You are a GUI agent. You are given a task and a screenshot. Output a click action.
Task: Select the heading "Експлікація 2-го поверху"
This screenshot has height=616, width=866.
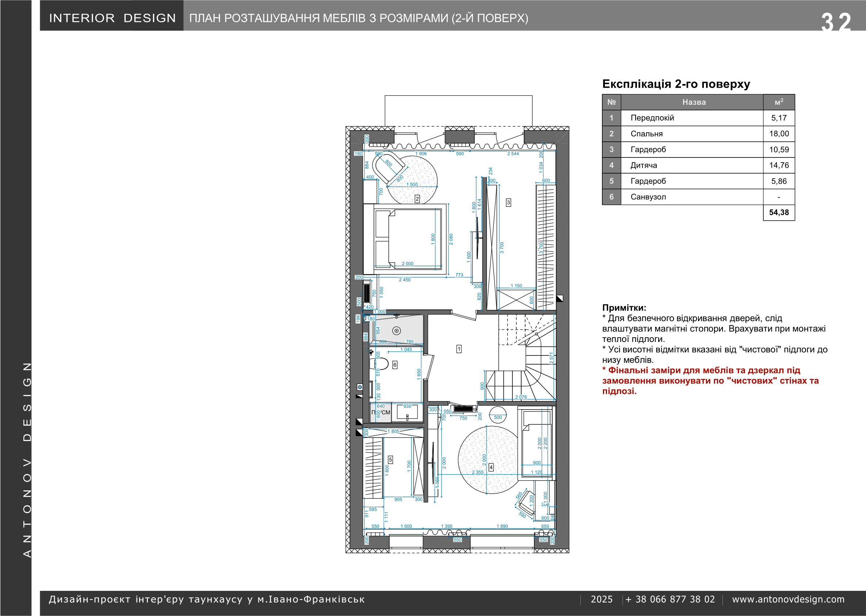(x=676, y=84)
